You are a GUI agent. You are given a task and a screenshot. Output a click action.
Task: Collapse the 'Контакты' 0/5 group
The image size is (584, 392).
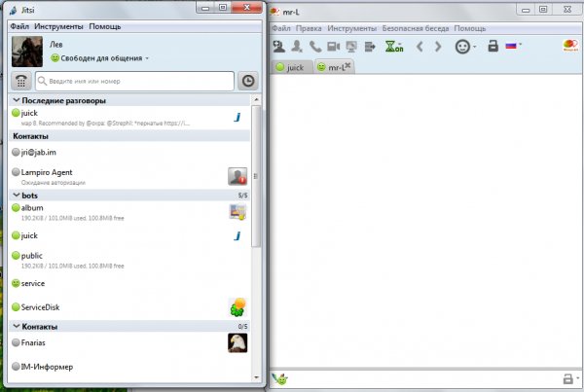pos(17,326)
